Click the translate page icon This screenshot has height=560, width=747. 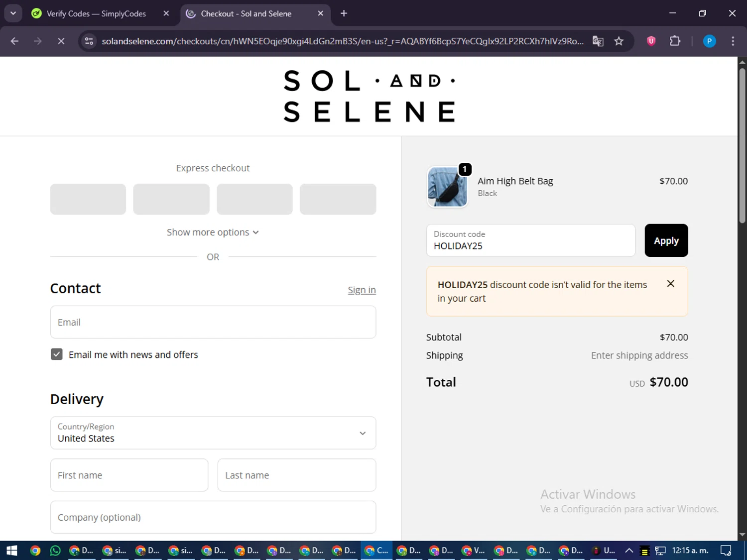598,41
